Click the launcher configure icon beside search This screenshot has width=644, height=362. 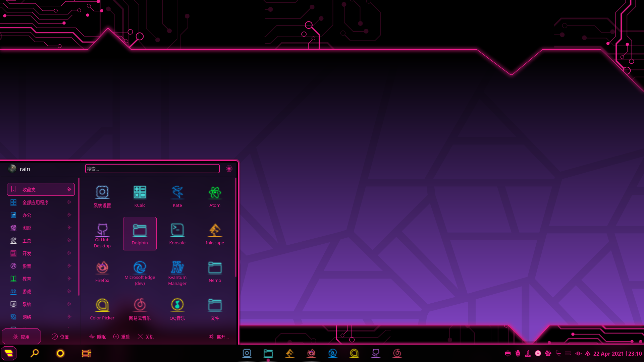click(x=229, y=169)
